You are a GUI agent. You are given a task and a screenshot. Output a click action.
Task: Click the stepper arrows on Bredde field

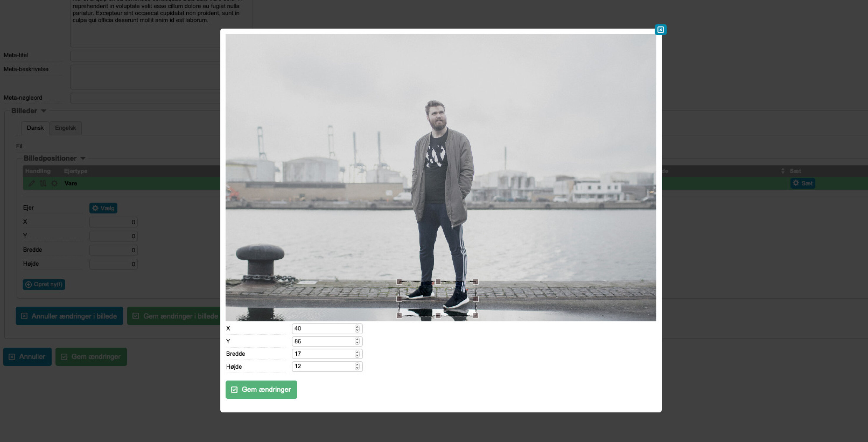(x=357, y=354)
